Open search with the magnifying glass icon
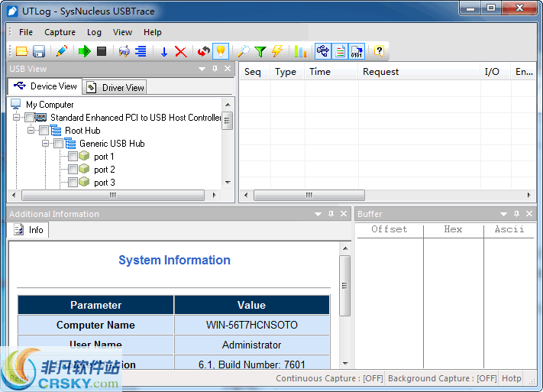 point(244,51)
